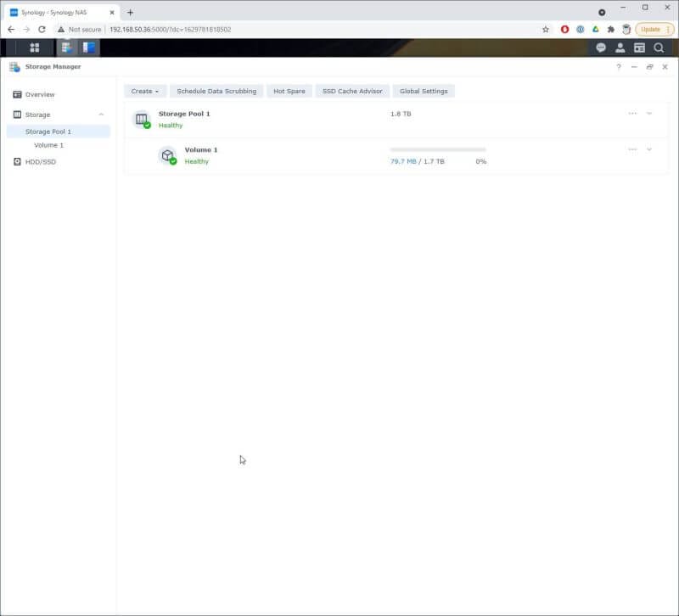Viewport: 679px width, 616px height.
Task: Select HDD/SSD in the sidebar
Action: 39,161
